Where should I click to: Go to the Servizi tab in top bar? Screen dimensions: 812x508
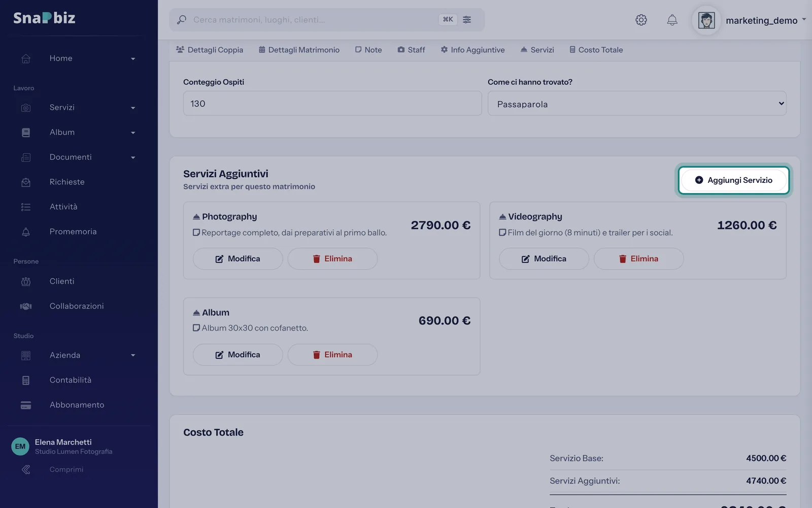[x=537, y=50]
